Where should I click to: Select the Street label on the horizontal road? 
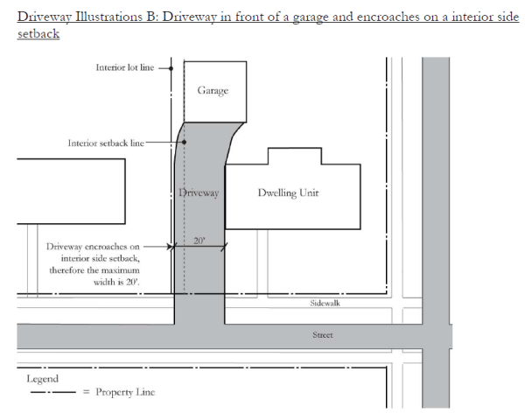tap(323, 334)
